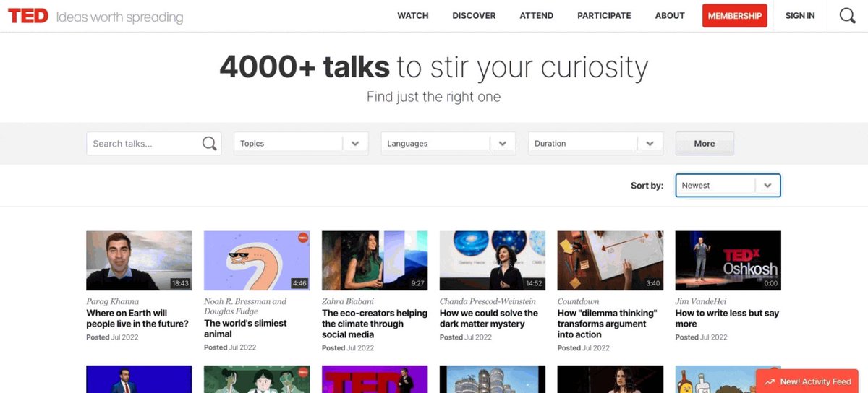Click the 18:43 duration badge
This screenshot has height=393, width=868.
point(180,284)
